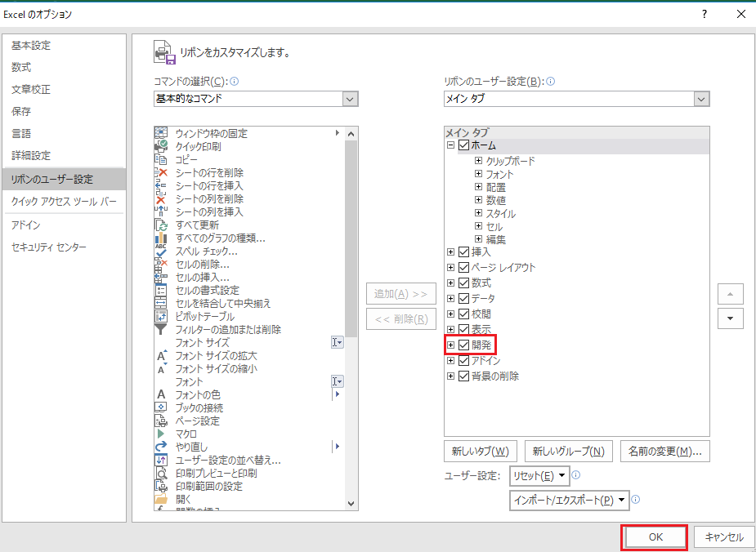Click the フォントの色 letter A icon
The height and width of the screenshot is (552, 756).
(161, 394)
